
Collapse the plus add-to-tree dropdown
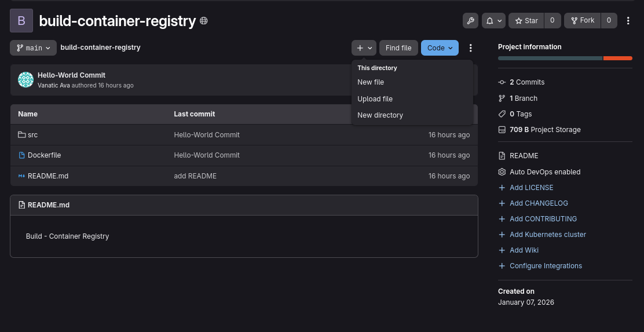364,48
